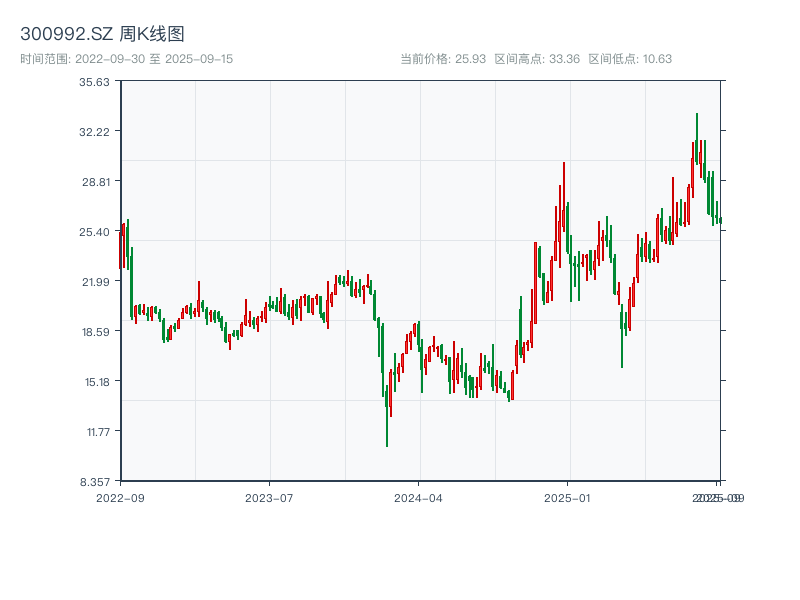The height and width of the screenshot is (600, 800).
Task: Click y-axis label 28.81
Action: tap(96, 182)
